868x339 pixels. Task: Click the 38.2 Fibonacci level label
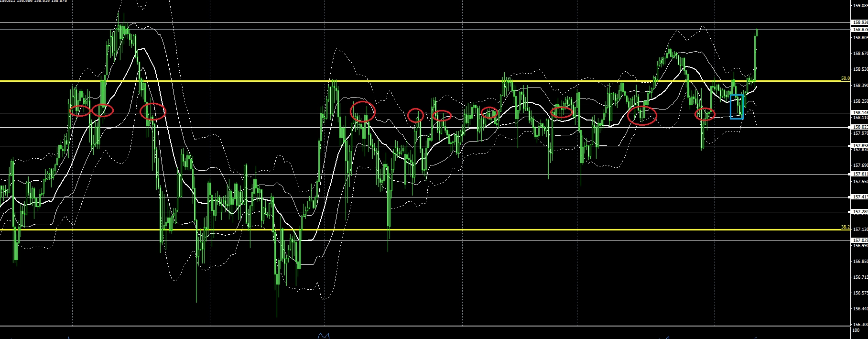coord(846,227)
